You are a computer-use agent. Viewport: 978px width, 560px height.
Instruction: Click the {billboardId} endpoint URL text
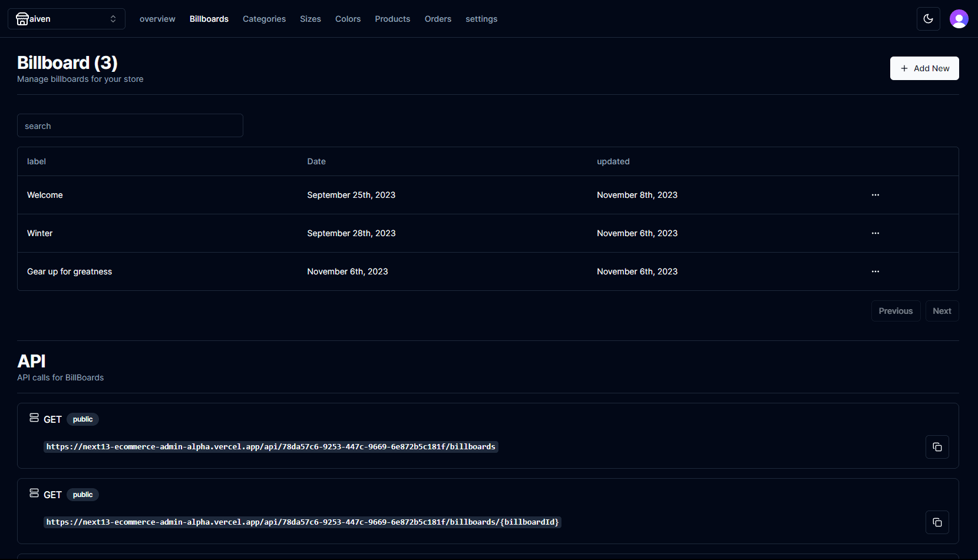(x=302, y=522)
